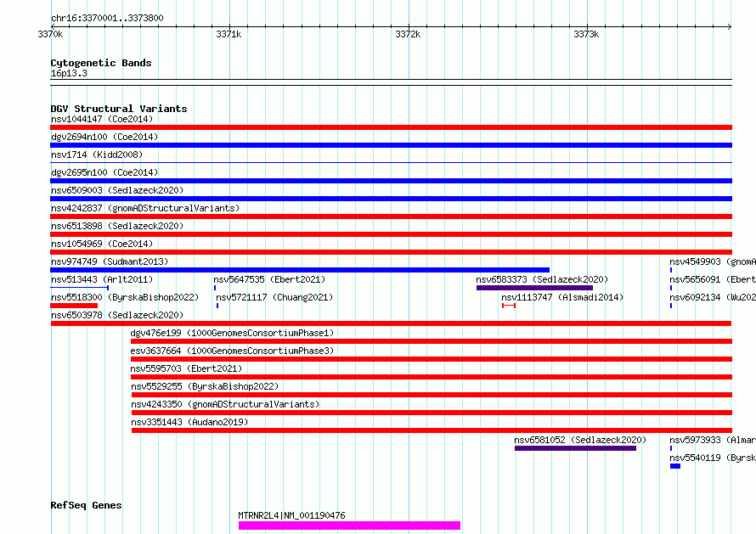Image resolution: width=756 pixels, height=534 pixels.
Task: Click nsv4242837 (gnomADStructuralVariants) label
Action: point(145,208)
